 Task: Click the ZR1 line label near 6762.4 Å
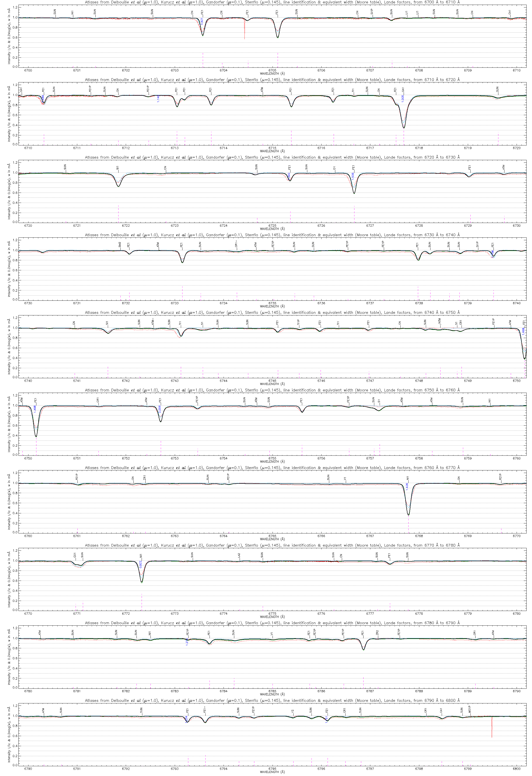pos(145,478)
